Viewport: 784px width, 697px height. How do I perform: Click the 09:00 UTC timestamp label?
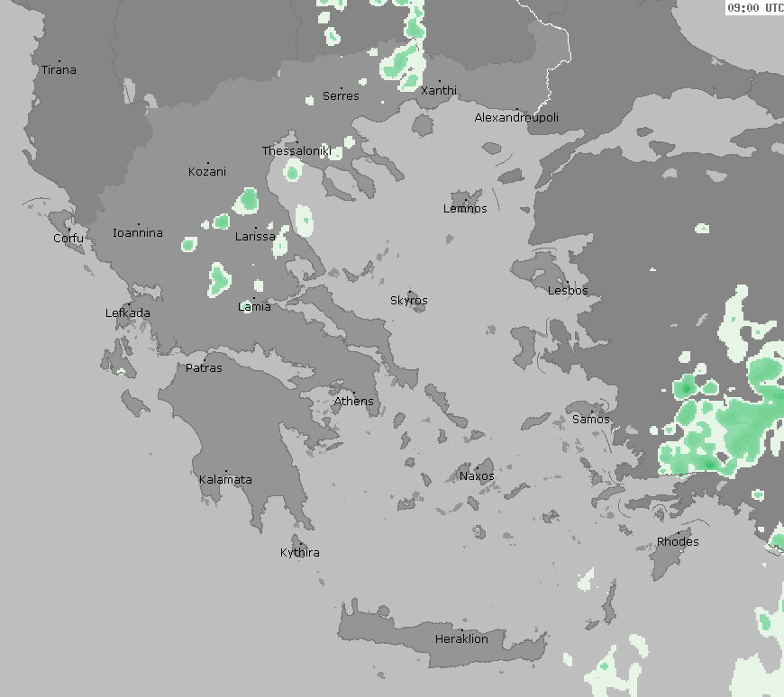(x=754, y=8)
